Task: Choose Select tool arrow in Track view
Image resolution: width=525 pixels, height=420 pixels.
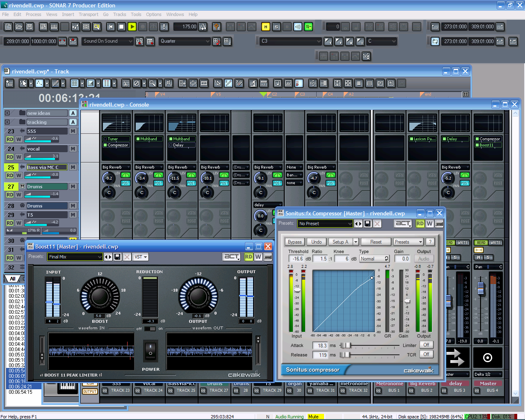Action: click(23, 83)
